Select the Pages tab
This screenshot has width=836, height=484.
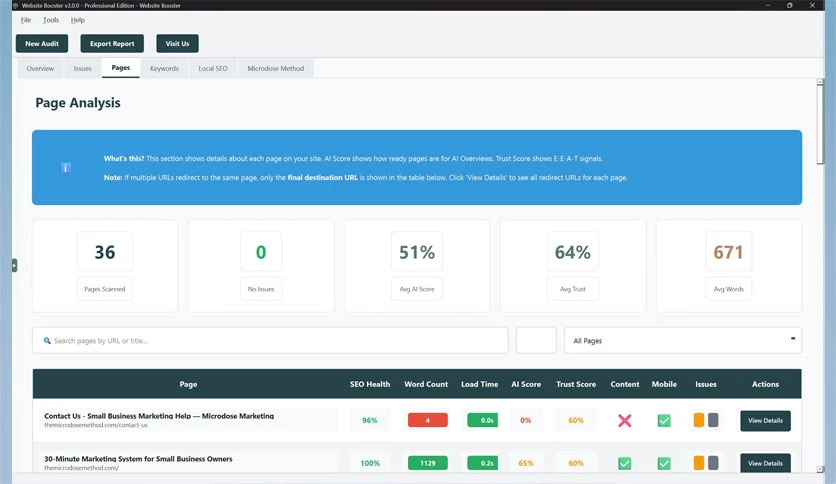[x=120, y=68]
